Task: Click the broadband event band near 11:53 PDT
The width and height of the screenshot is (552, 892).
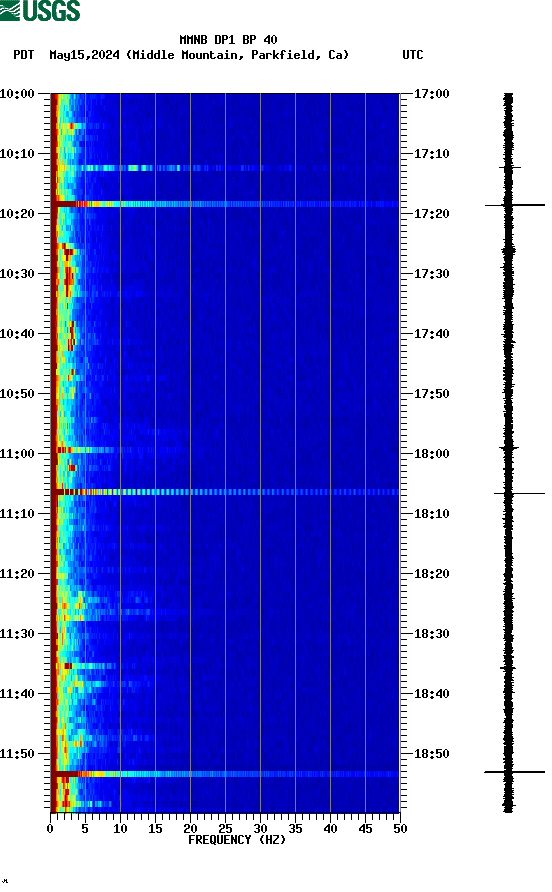Action: (x=225, y=774)
